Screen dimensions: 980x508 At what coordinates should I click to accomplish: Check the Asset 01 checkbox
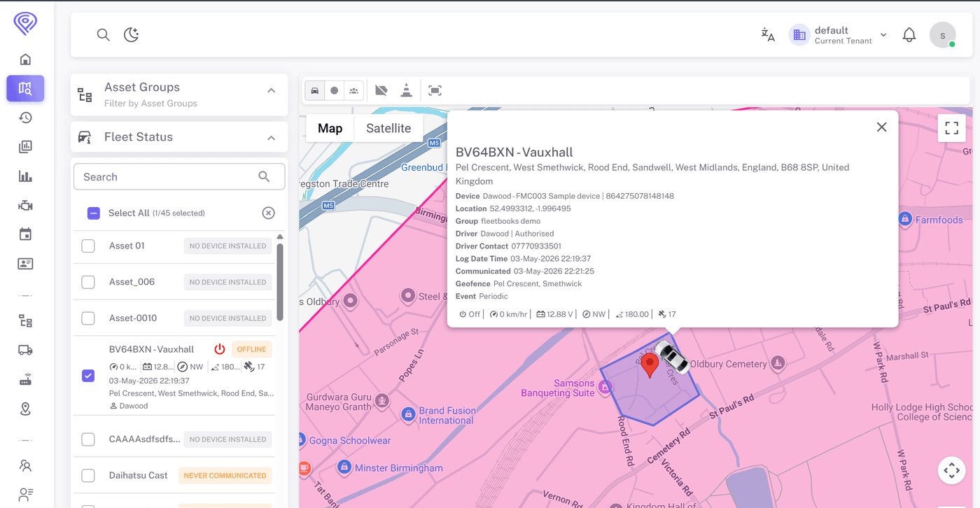pyautogui.click(x=88, y=246)
